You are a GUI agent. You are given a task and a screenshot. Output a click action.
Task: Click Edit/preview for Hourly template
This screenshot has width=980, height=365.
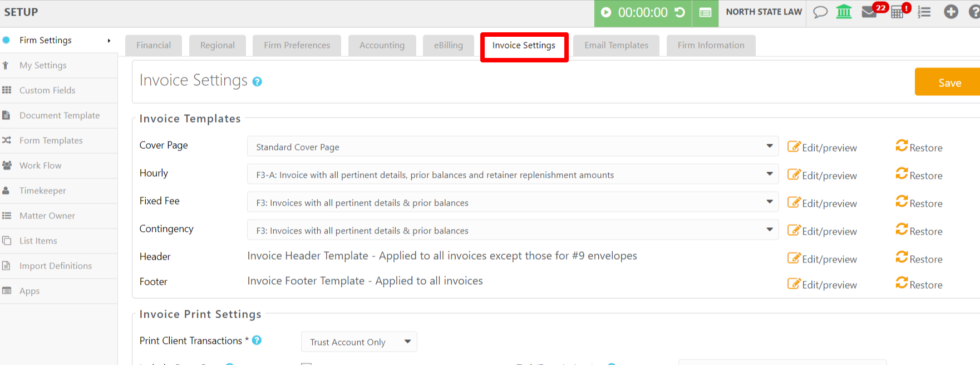(x=822, y=175)
